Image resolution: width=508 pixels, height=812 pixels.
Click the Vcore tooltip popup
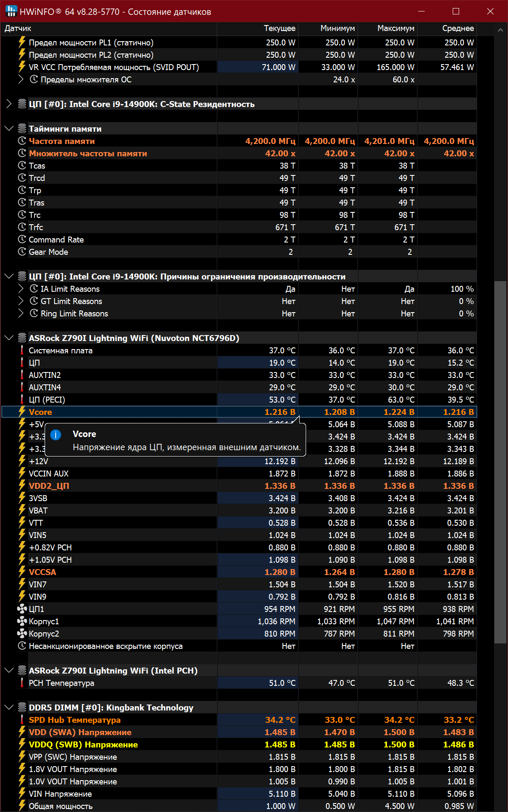pos(175,440)
